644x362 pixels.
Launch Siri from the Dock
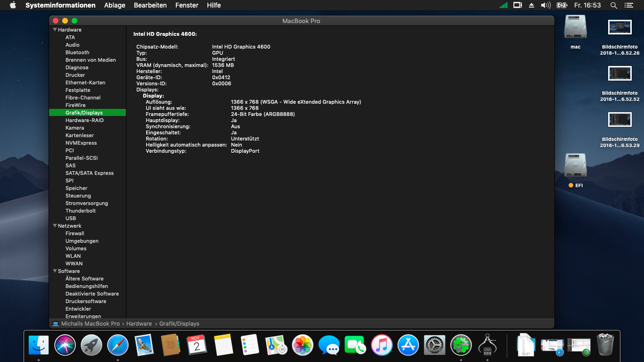coord(65,345)
